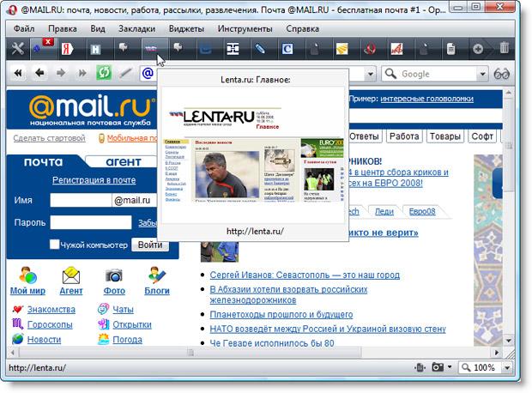Viewport: 532px width, 393px height.
Task: Switch to the tab with black-white blocks icon
Action: tap(233, 49)
